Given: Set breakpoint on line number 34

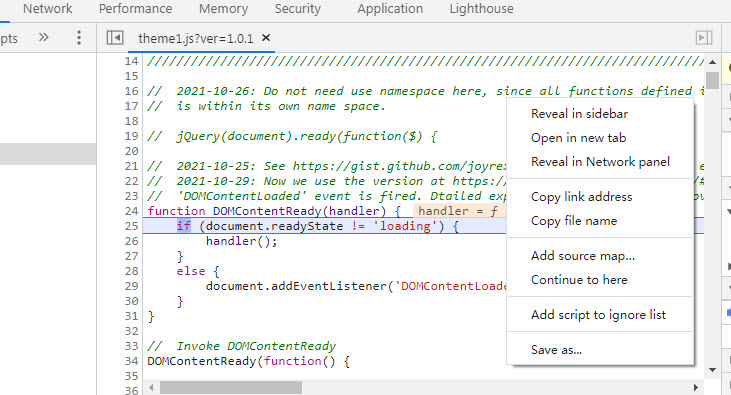Looking at the screenshot, I should tap(131, 361).
